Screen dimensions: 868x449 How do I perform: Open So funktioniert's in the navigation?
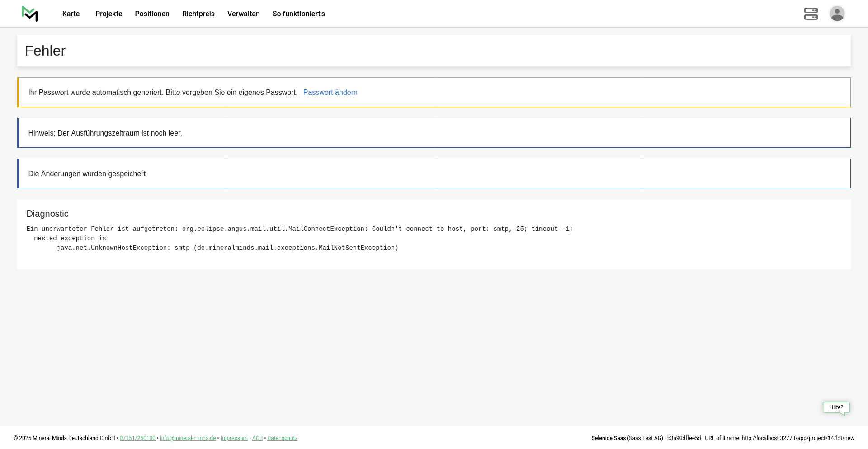point(298,14)
